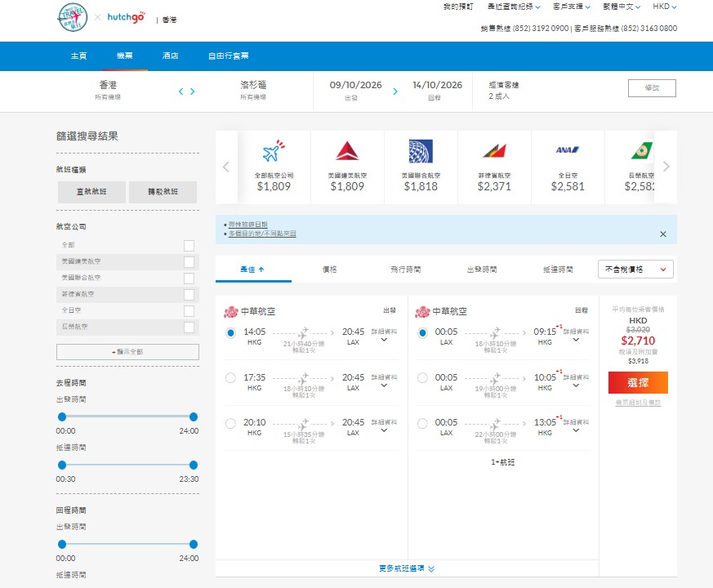Viewport: 713px width, 588px height.
Task: Show next airlines in carousel
Action: coord(666,167)
